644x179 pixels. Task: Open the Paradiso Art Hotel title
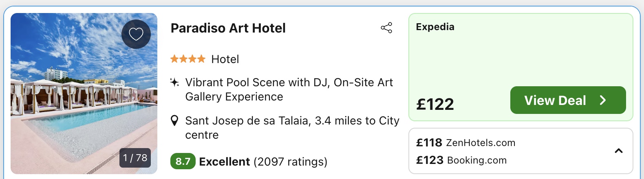click(x=228, y=28)
